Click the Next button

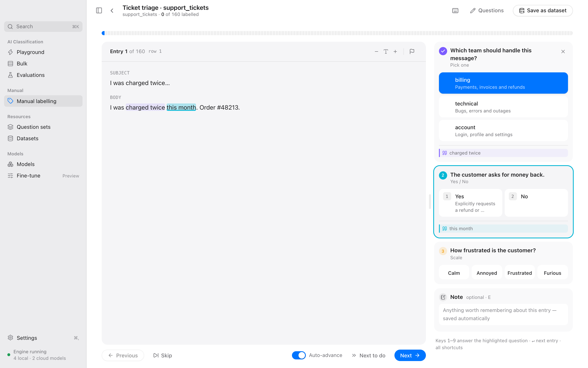410,355
